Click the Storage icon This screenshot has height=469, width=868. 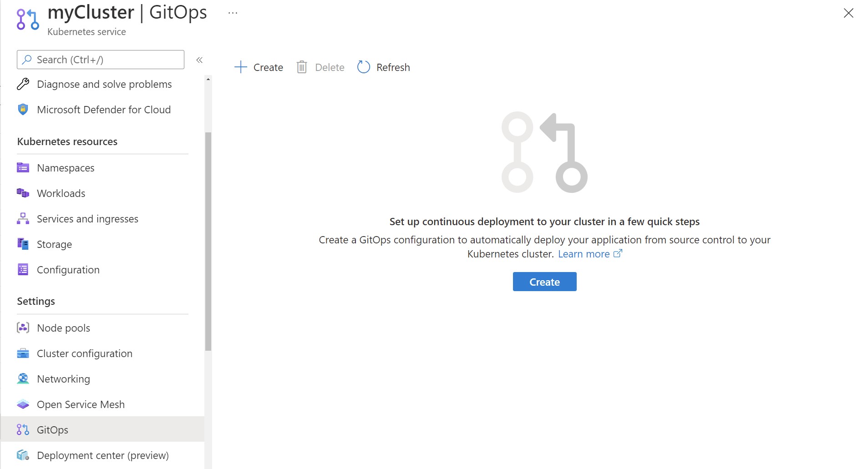point(23,244)
